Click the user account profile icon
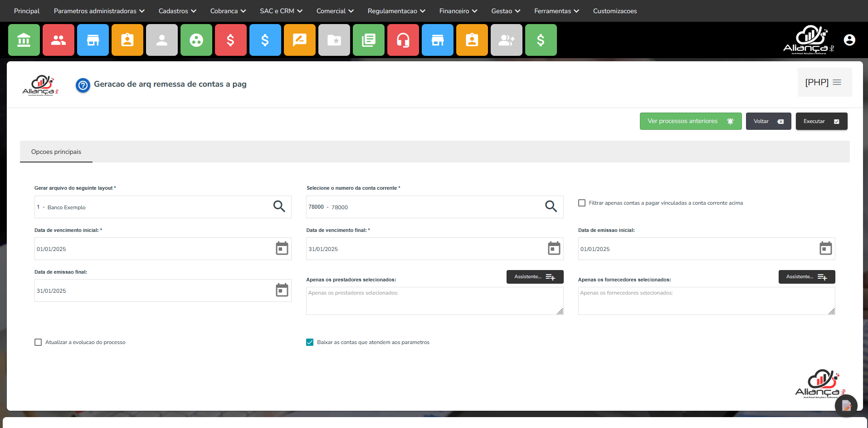This screenshot has width=868, height=428. (x=849, y=40)
